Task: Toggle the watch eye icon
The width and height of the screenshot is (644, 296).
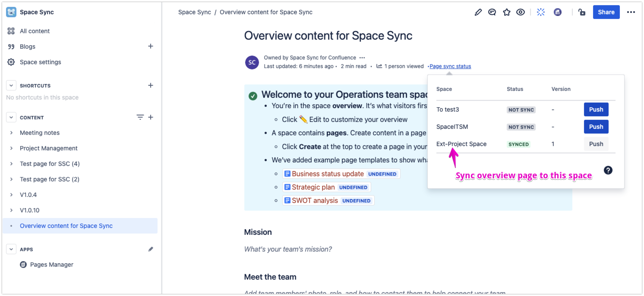Action: point(521,12)
